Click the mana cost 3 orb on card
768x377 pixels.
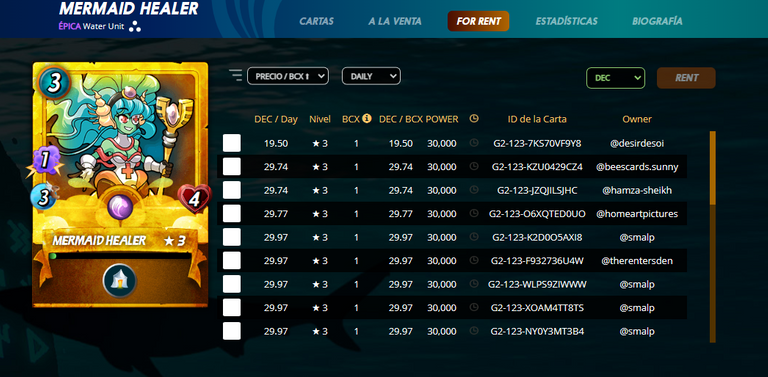click(54, 84)
